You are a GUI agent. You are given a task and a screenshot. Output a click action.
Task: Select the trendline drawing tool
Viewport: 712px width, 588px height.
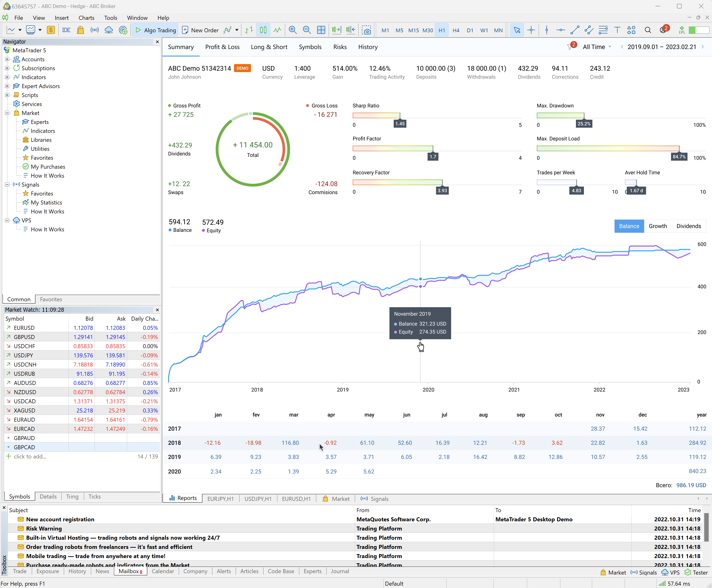(574, 30)
